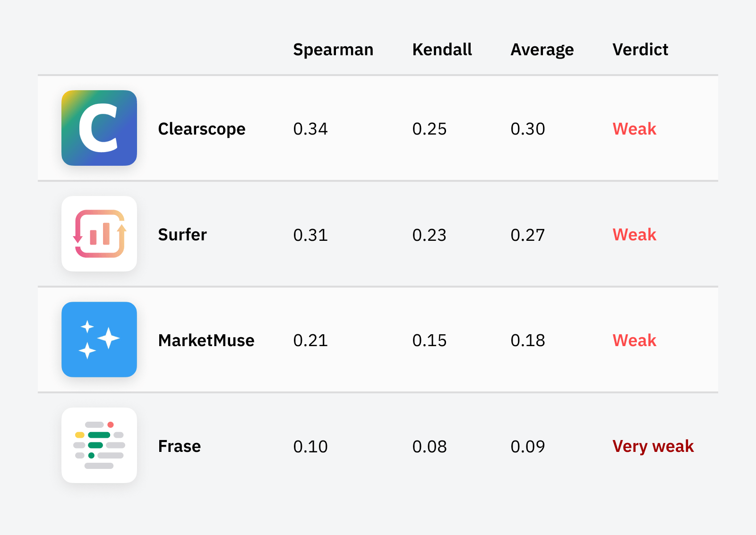
Task: Click the Clearscope logo icon
Action: pos(99,128)
